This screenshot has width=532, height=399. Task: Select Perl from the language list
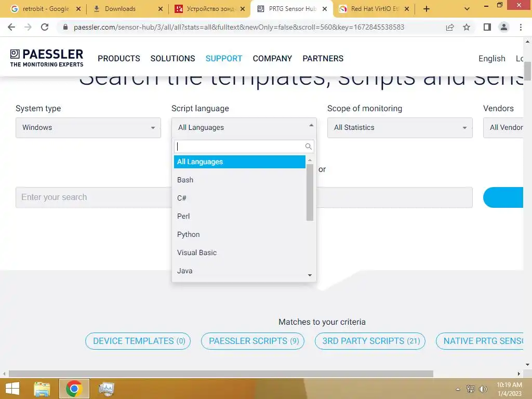coord(240,216)
